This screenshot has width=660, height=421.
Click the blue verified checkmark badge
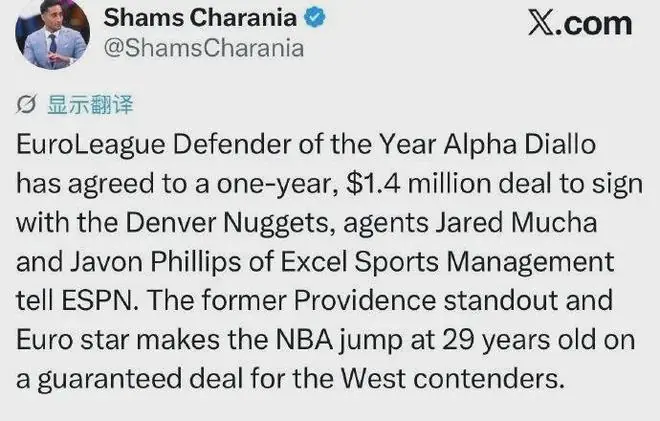pos(315,18)
